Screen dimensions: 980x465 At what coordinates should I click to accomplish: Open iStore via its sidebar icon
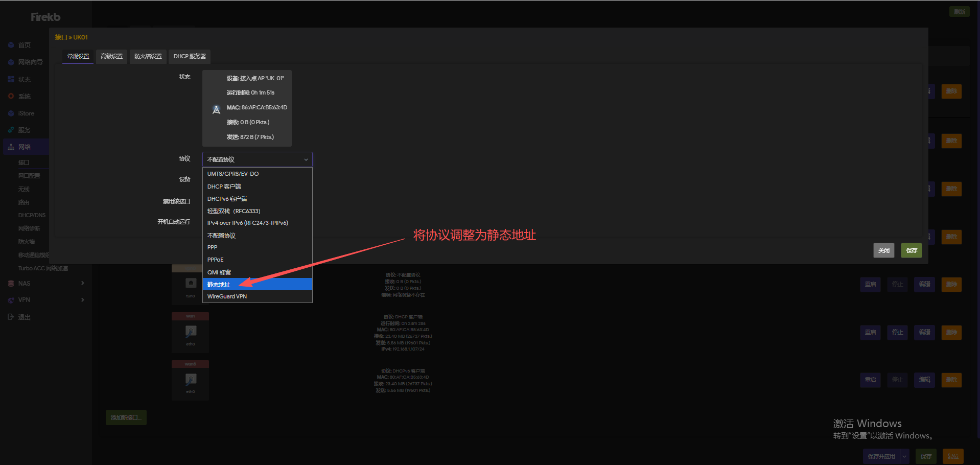[x=11, y=113]
